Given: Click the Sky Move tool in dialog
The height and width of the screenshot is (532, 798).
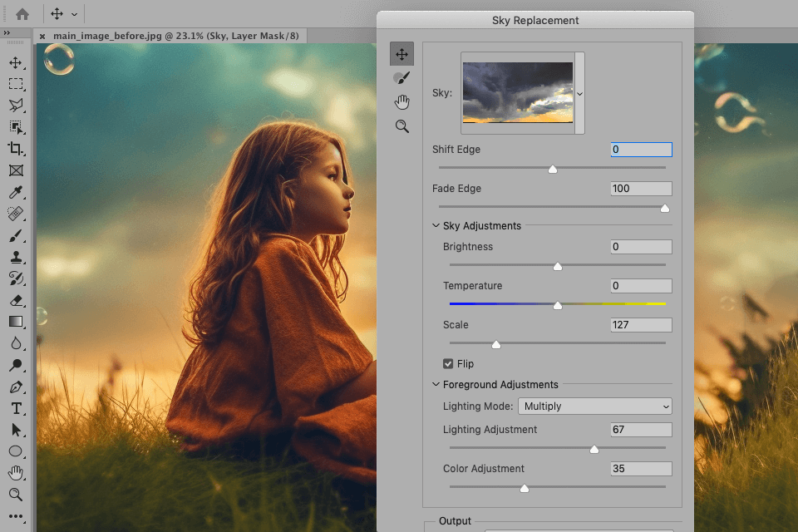Looking at the screenshot, I should pyautogui.click(x=401, y=55).
